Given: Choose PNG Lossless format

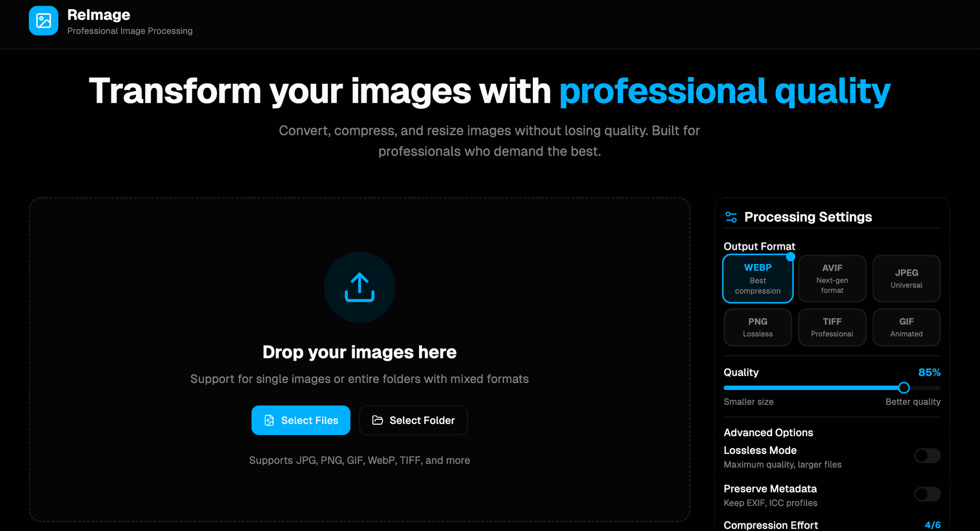Looking at the screenshot, I should tap(757, 327).
